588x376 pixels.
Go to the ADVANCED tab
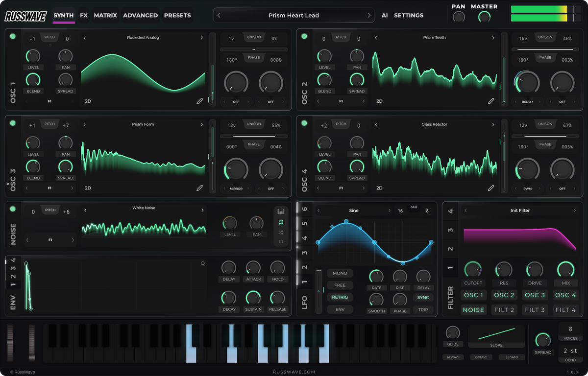pos(141,16)
